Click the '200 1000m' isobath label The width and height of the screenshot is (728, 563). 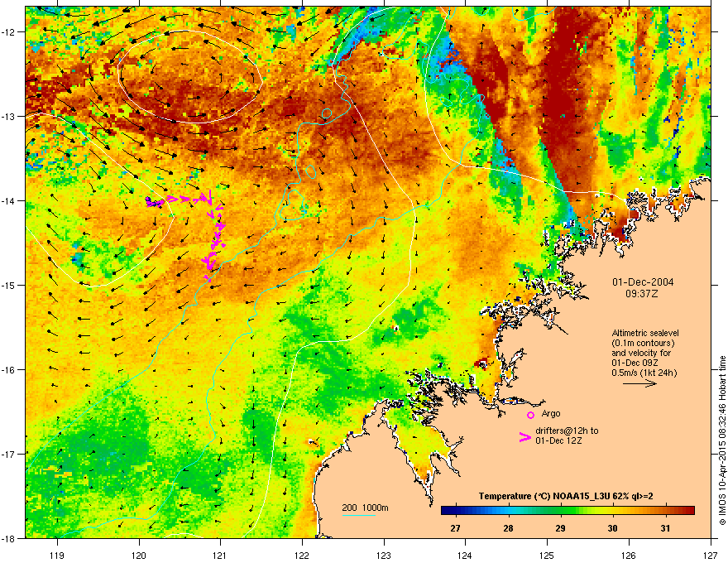pyautogui.click(x=365, y=508)
